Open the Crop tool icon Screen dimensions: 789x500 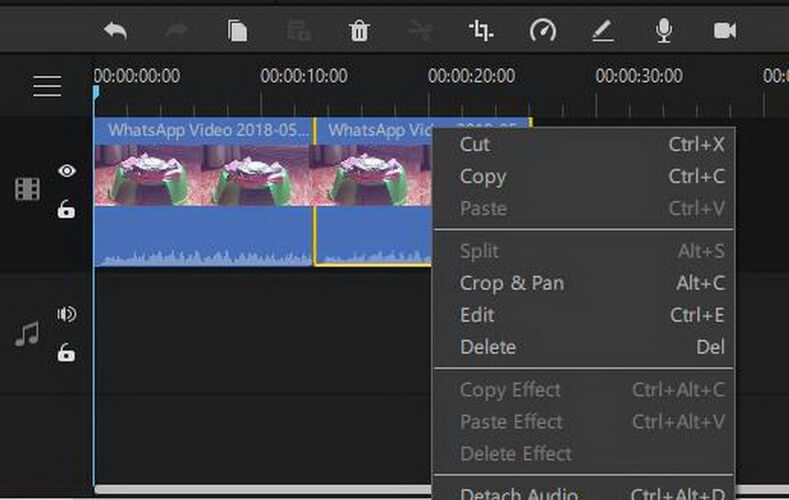[x=481, y=31]
